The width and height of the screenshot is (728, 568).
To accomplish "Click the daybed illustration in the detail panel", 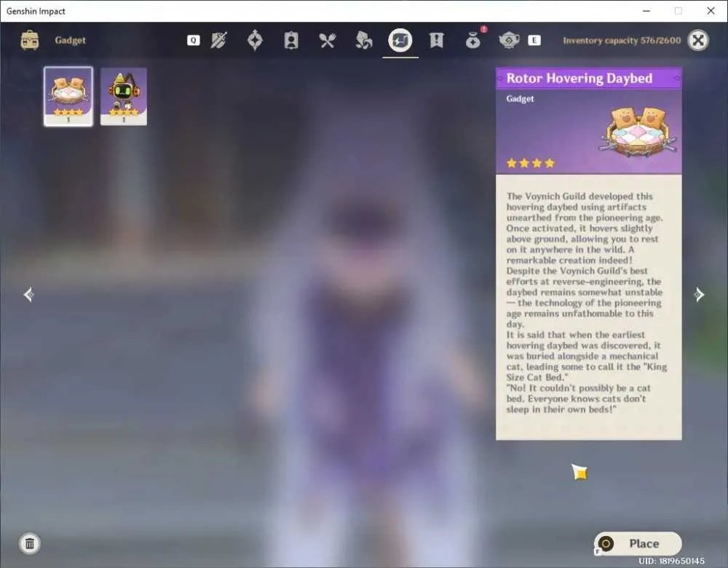I will point(638,132).
